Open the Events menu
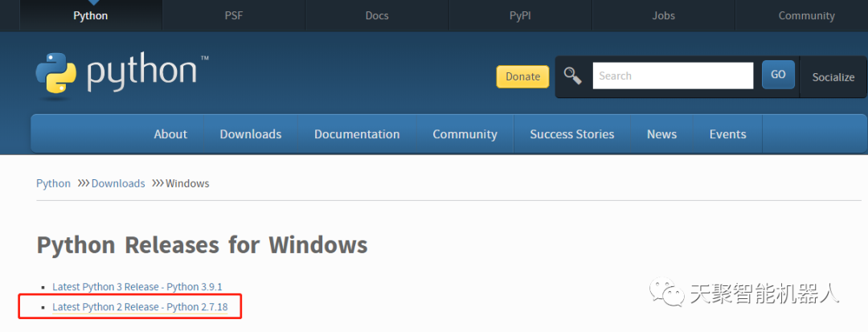Screen dimensions: 868x332 point(728,134)
